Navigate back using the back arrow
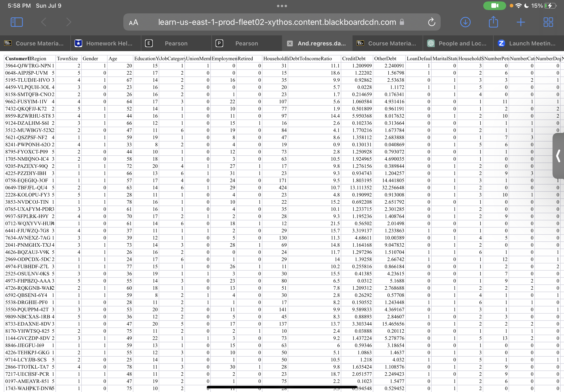The image size is (564, 392). click(x=44, y=22)
